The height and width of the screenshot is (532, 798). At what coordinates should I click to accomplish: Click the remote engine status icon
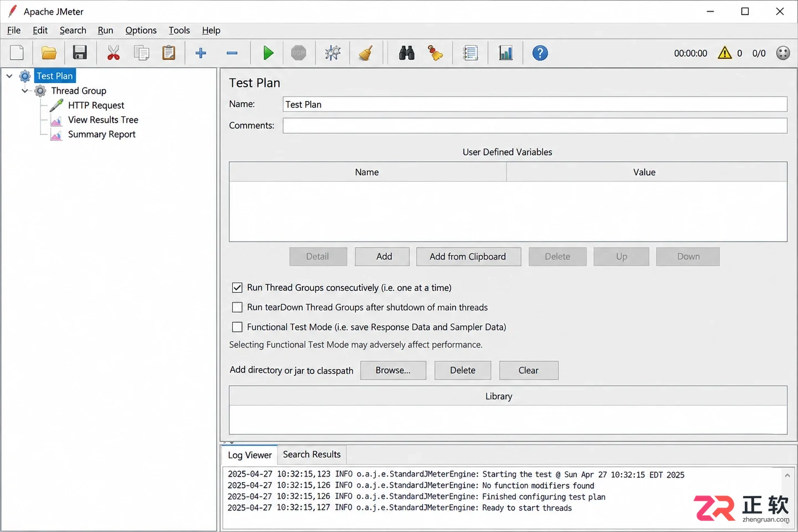point(783,53)
